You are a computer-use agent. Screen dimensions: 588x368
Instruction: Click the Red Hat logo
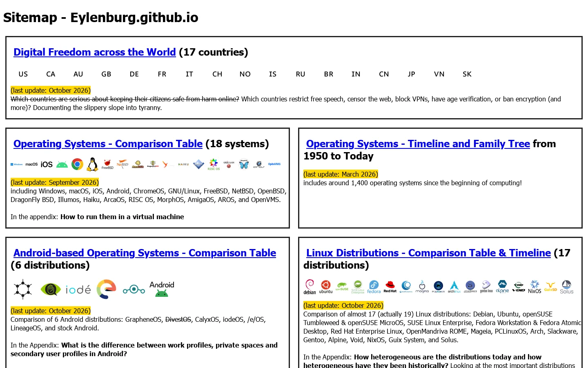pos(390,287)
